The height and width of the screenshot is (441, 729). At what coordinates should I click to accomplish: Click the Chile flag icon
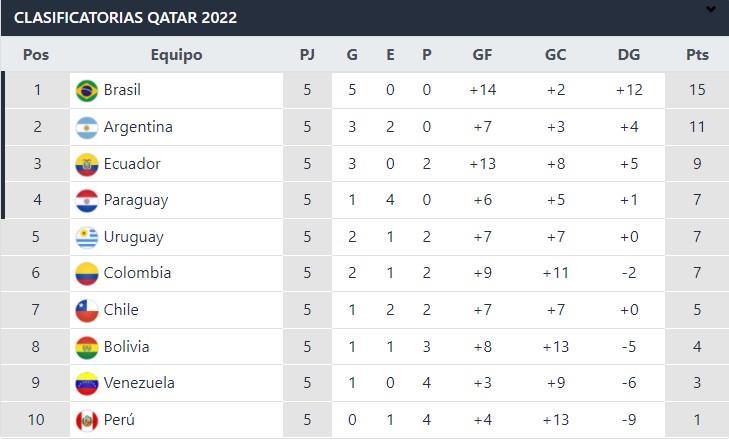tap(87, 310)
